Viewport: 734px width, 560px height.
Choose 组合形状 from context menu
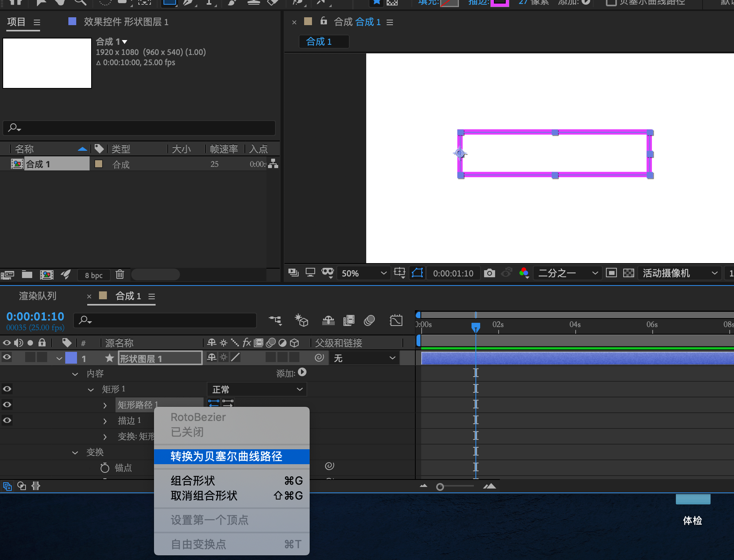[232, 481]
